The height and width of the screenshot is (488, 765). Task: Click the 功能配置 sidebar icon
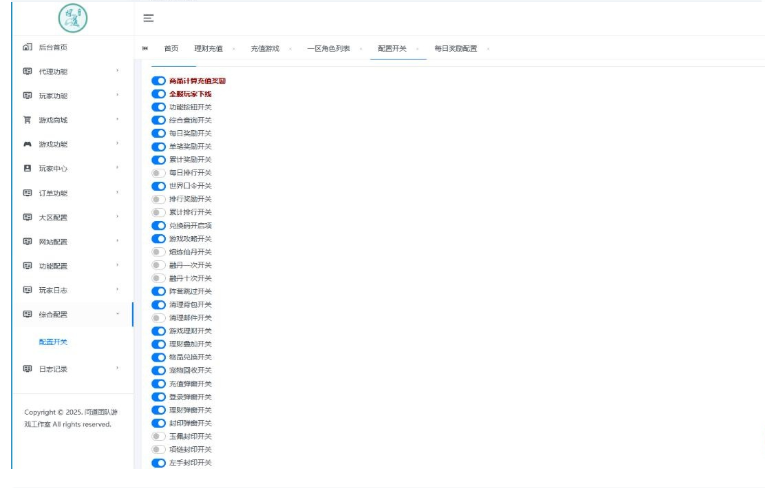(x=27, y=265)
